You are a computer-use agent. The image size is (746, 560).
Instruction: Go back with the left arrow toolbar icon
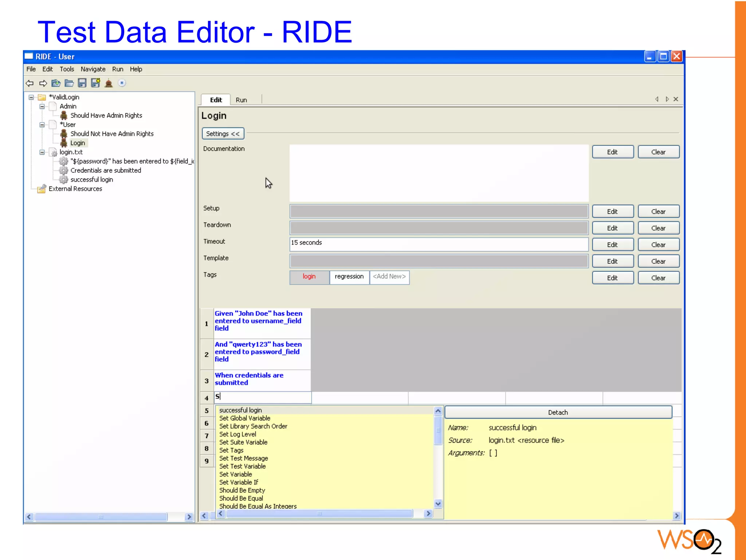pos(30,83)
